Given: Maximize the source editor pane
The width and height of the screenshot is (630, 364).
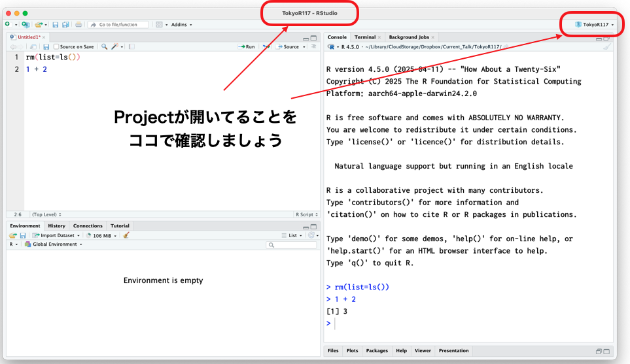Looking at the screenshot, I should [314, 38].
